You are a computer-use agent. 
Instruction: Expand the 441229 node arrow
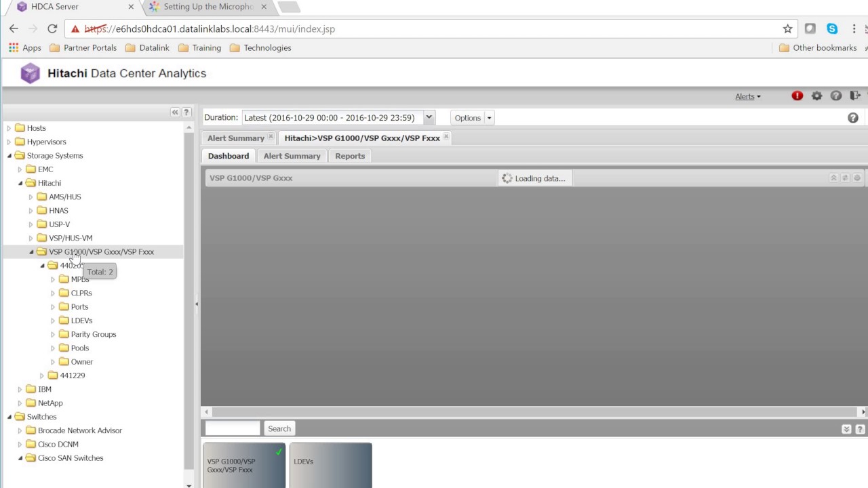41,375
